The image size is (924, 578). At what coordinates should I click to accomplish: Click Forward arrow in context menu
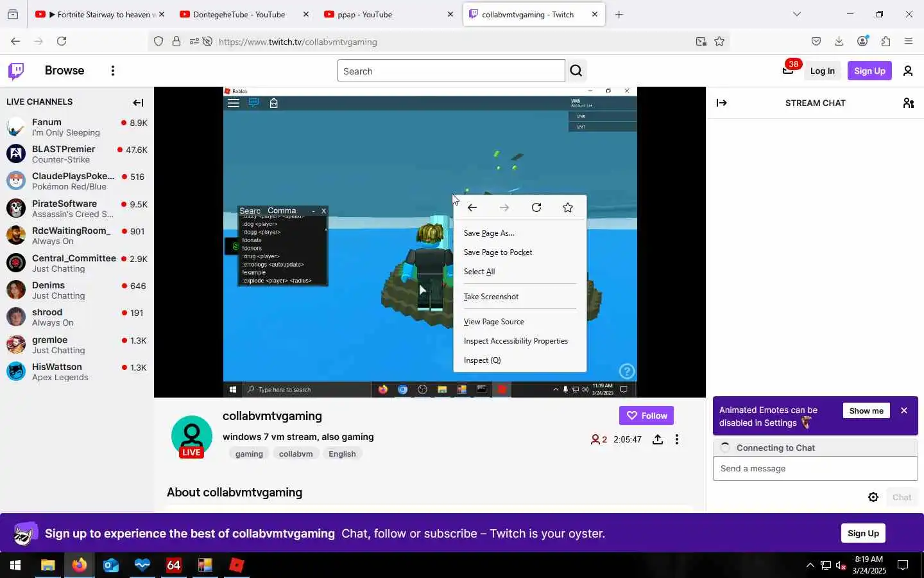504,207
